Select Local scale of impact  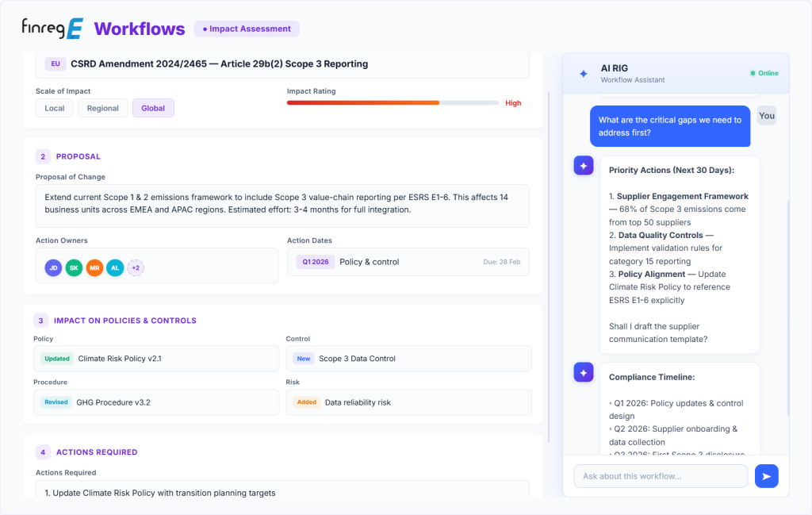pos(55,108)
